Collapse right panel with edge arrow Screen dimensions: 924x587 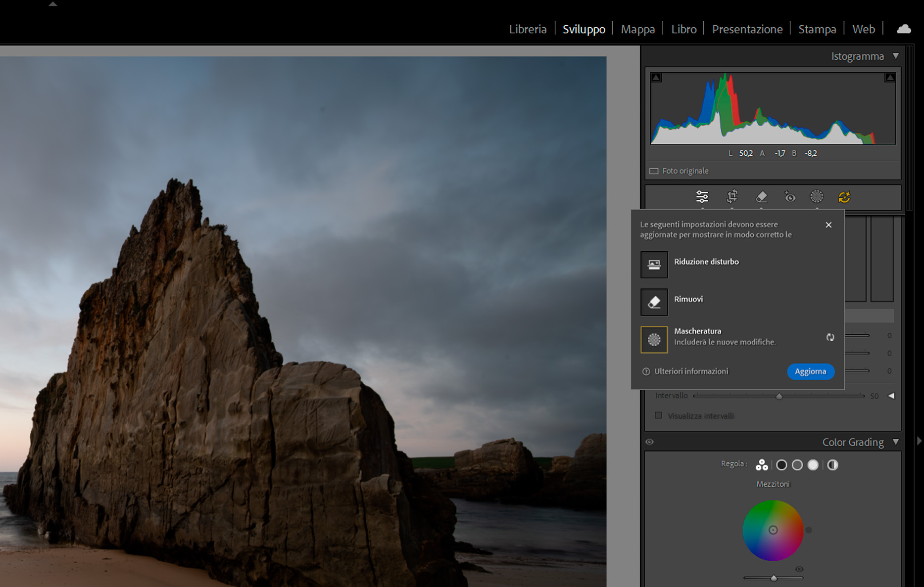(919, 440)
